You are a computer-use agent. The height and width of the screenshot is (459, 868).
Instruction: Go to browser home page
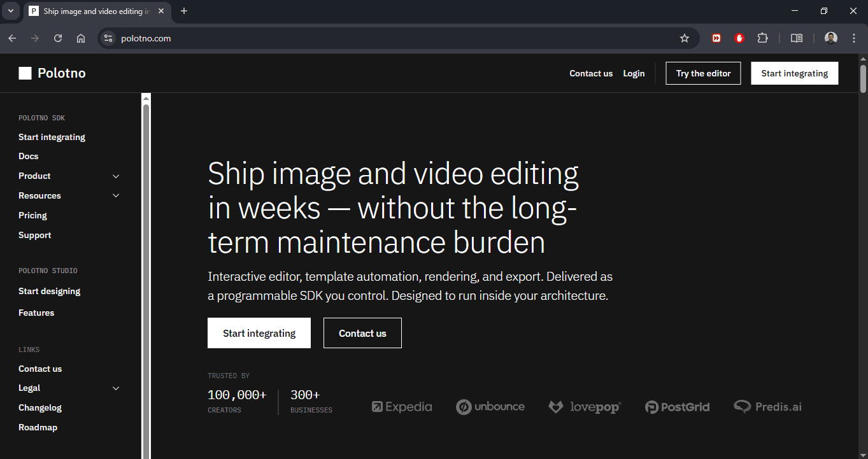pyautogui.click(x=81, y=38)
